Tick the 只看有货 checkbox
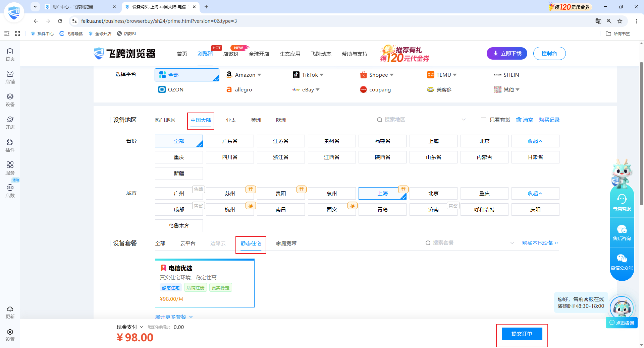The width and height of the screenshot is (644, 348). click(x=483, y=120)
